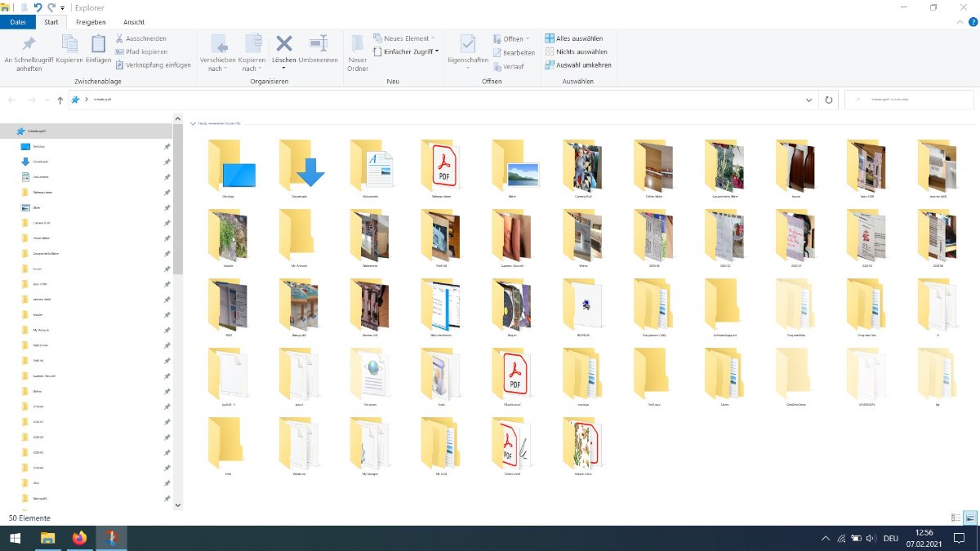Collapse the ribbon with the chevron
The height and width of the screenshot is (551, 980).
pos(959,22)
